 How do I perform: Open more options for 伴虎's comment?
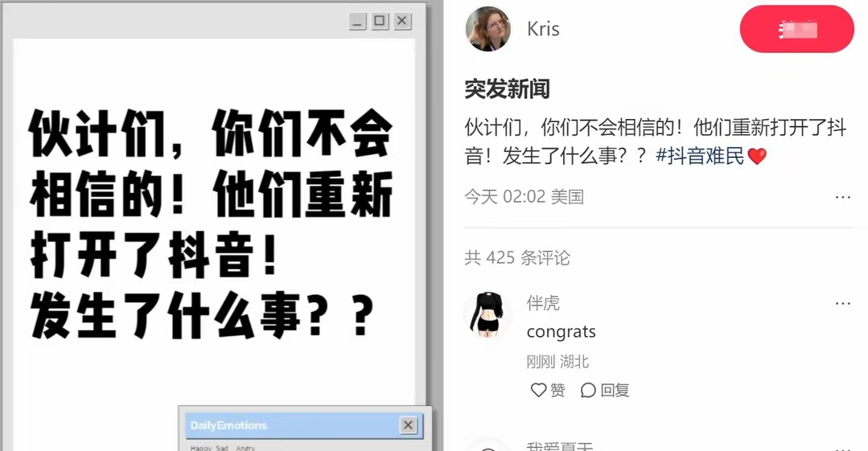click(x=842, y=303)
